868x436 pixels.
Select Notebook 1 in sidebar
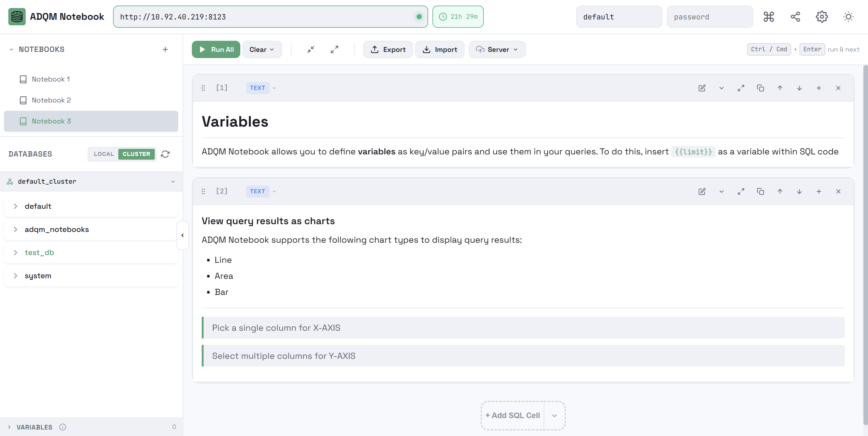(x=51, y=79)
